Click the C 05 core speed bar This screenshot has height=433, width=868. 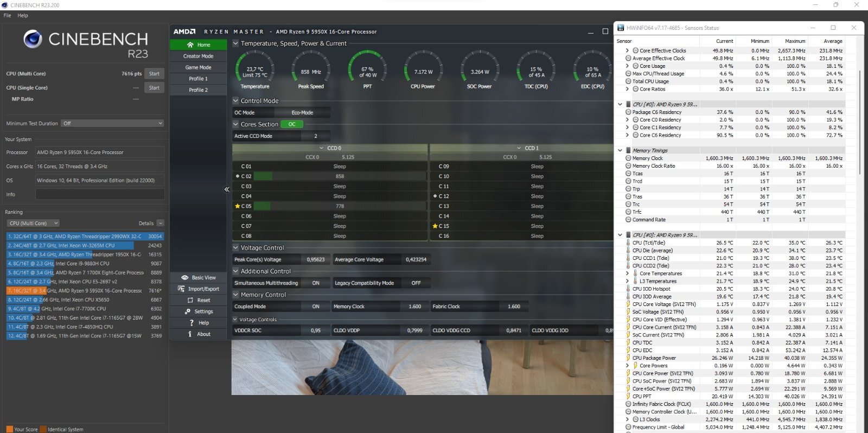(x=340, y=206)
